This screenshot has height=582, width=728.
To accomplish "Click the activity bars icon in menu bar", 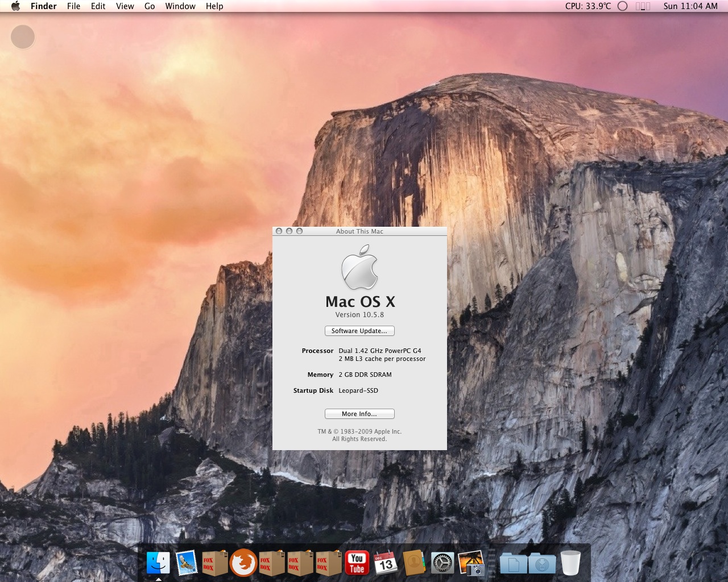I will tap(643, 6).
